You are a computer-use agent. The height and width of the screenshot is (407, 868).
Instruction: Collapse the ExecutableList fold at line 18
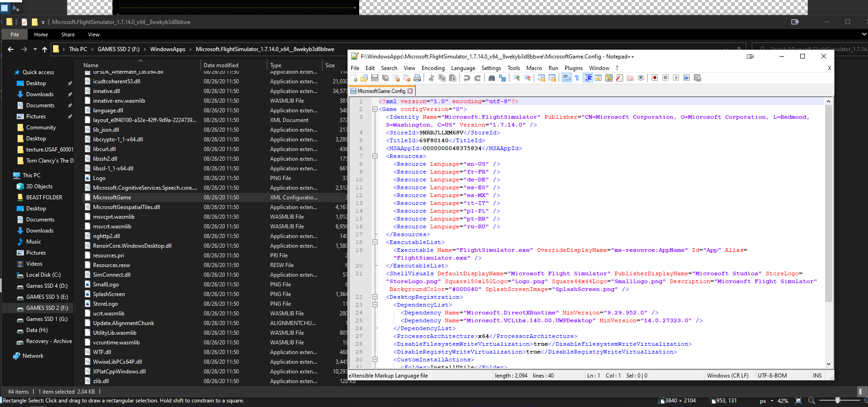375,242
